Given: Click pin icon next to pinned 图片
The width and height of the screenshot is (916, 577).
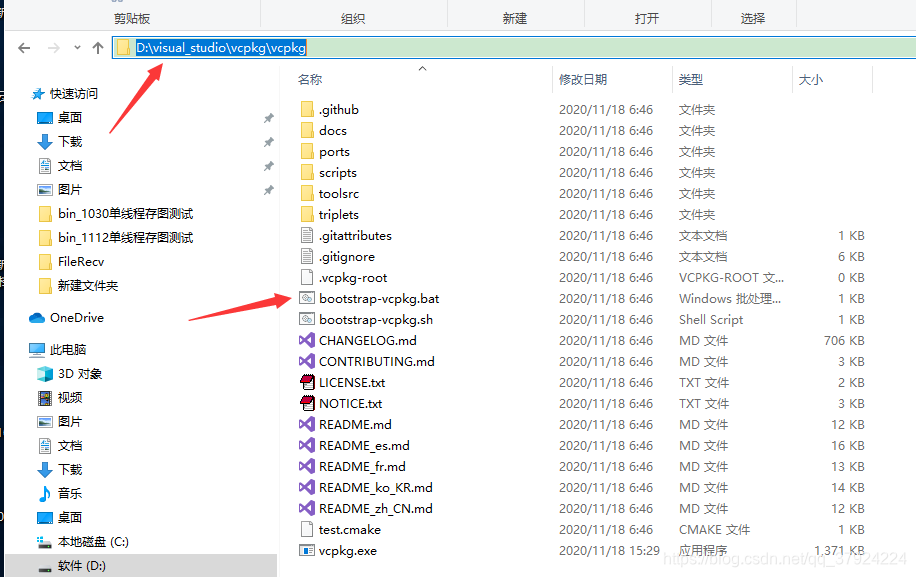Looking at the screenshot, I should (269, 190).
